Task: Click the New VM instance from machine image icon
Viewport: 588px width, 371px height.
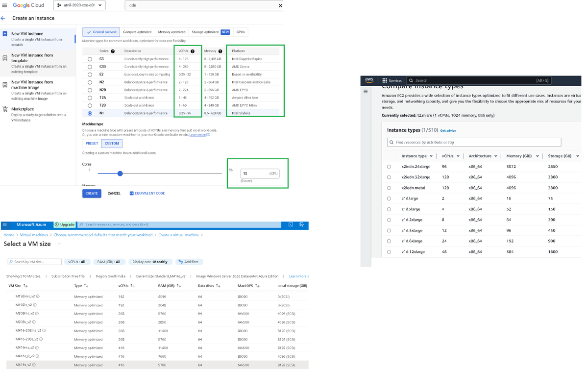Action: coord(5,85)
